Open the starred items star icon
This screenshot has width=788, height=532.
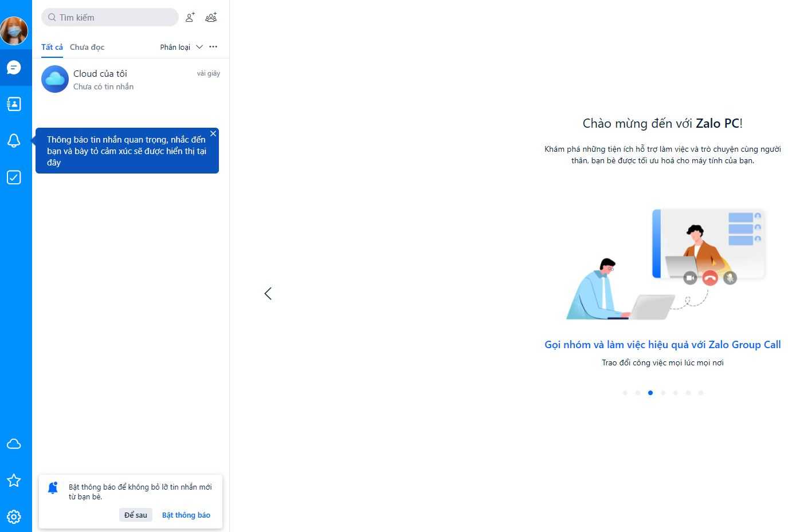click(x=14, y=480)
